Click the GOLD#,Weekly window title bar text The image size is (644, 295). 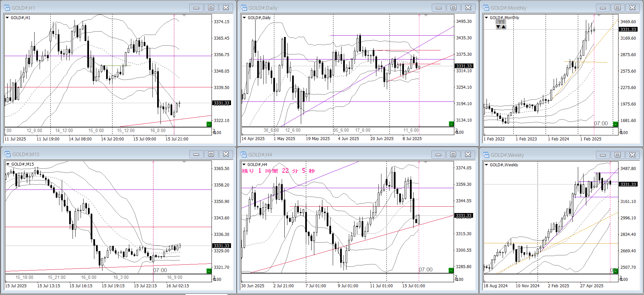(x=507, y=155)
